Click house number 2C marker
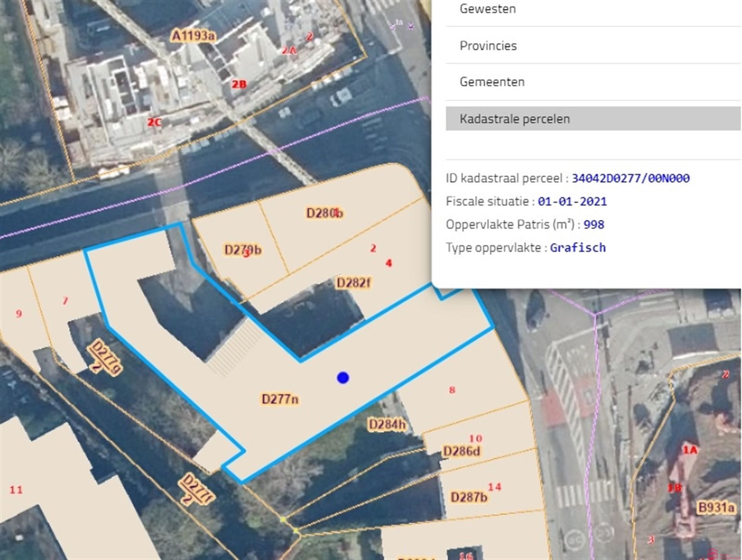Image resolution: width=742 pixels, height=560 pixels. coord(154,122)
